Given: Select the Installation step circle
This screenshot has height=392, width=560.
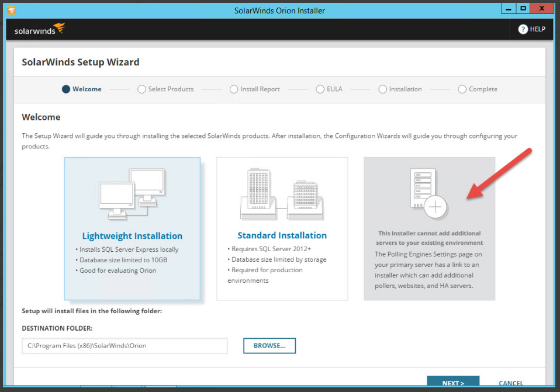Looking at the screenshot, I should pyautogui.click(x=382, y=89).
